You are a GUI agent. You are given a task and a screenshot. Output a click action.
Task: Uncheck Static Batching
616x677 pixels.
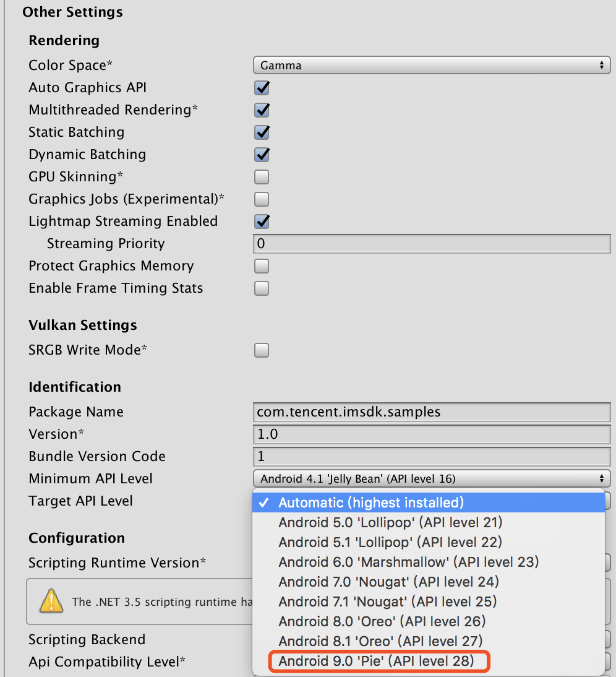pyautogui.click(x=262, y=132)
